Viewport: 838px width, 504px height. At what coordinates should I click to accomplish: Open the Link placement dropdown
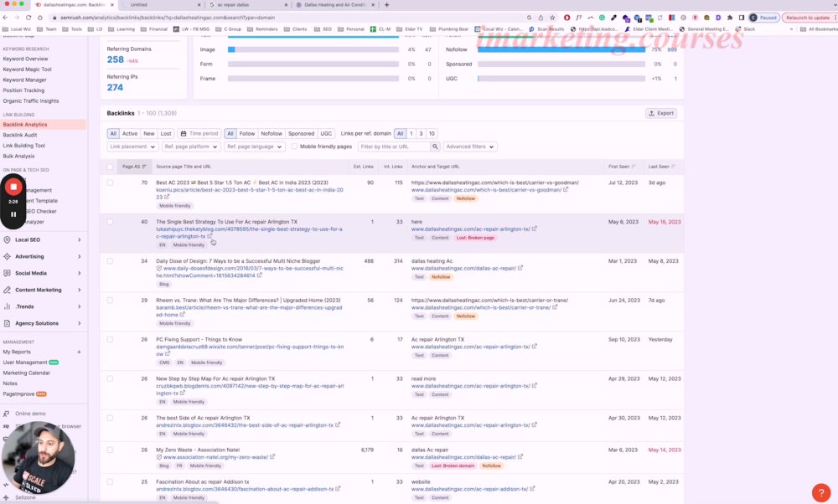tap(132, 147)
